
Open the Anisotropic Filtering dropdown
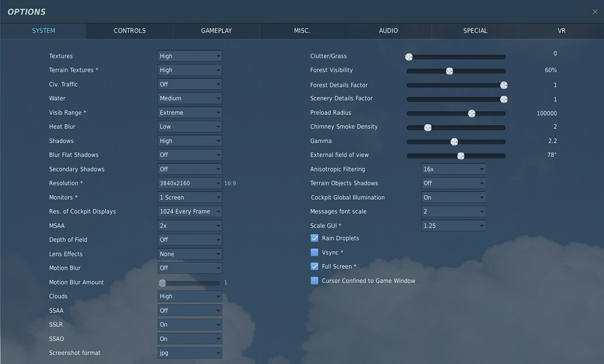pos(454,168)
